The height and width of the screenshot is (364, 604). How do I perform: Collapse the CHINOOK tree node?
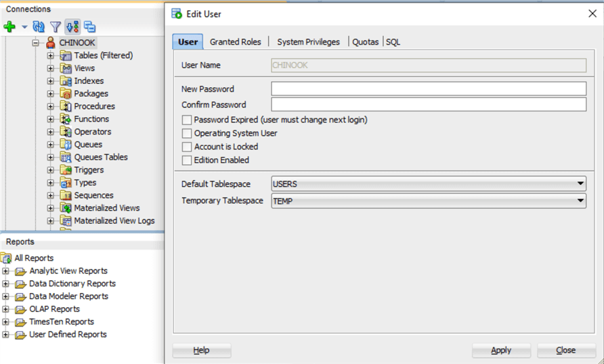[x=36, y=43]
